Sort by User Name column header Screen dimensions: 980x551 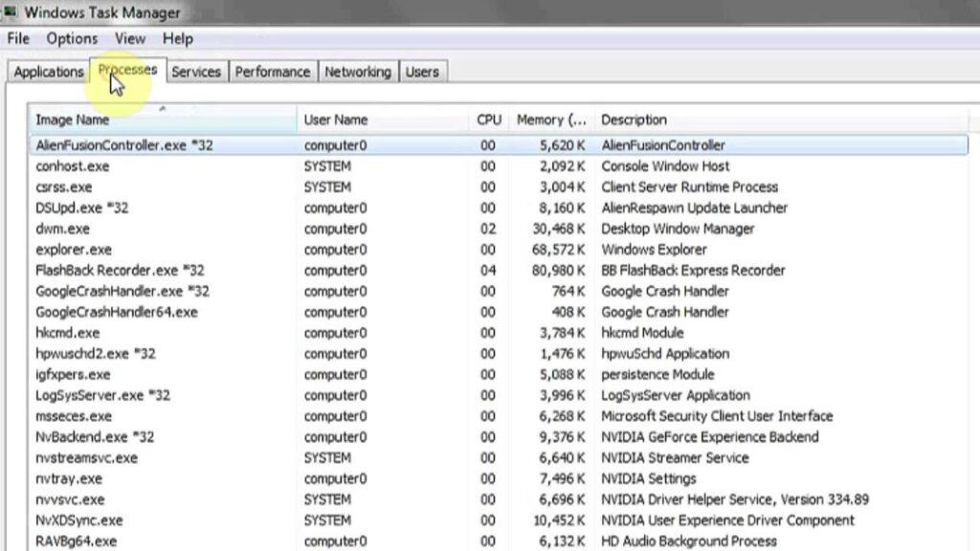pos(383,120)
